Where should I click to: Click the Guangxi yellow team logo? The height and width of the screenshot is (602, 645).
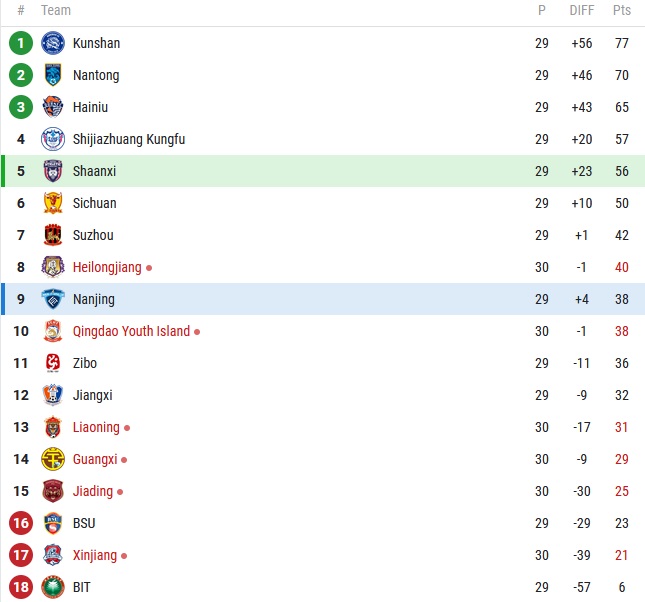coord(53,459)
